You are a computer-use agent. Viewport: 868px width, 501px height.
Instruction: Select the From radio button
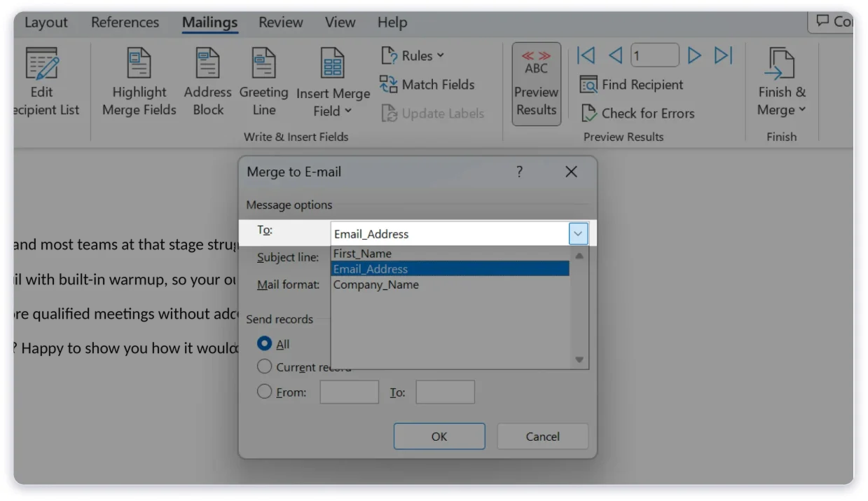(x=264, y=392)
